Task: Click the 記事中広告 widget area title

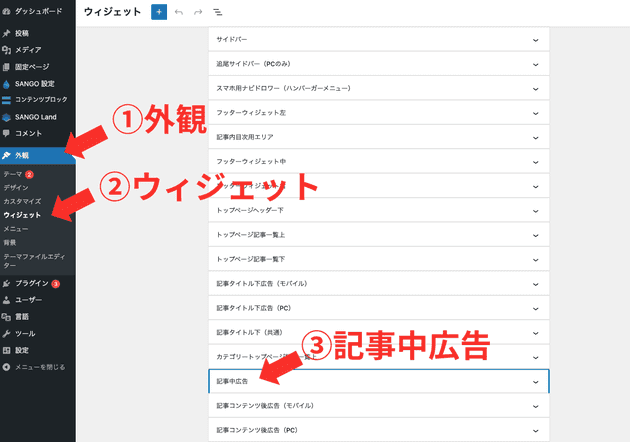Action: 232,381
